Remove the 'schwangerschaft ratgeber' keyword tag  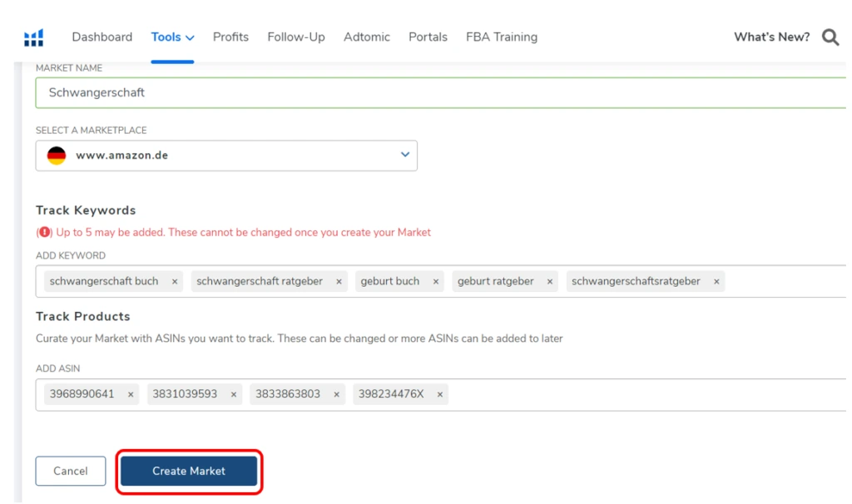click(x=339, y=282)
